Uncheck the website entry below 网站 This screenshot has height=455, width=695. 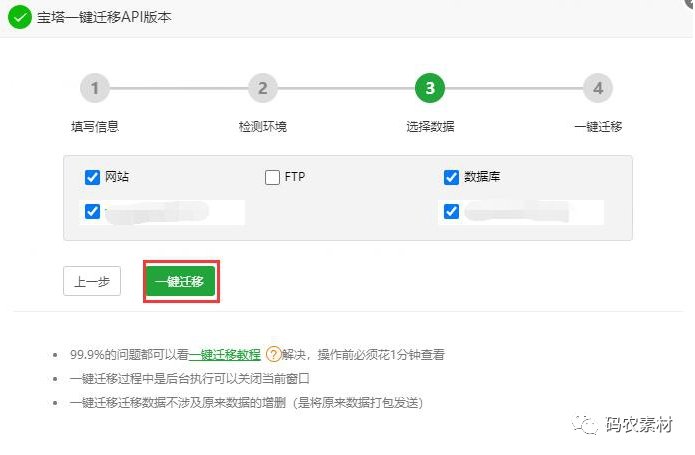(93, 211)
